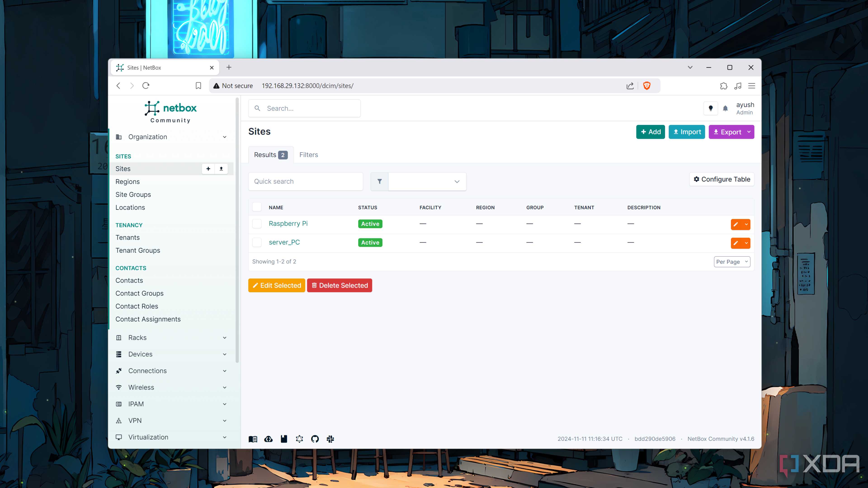This screenshot has width=868, height=488.
Task: Click the media music note icon
Action: point(738,86)
